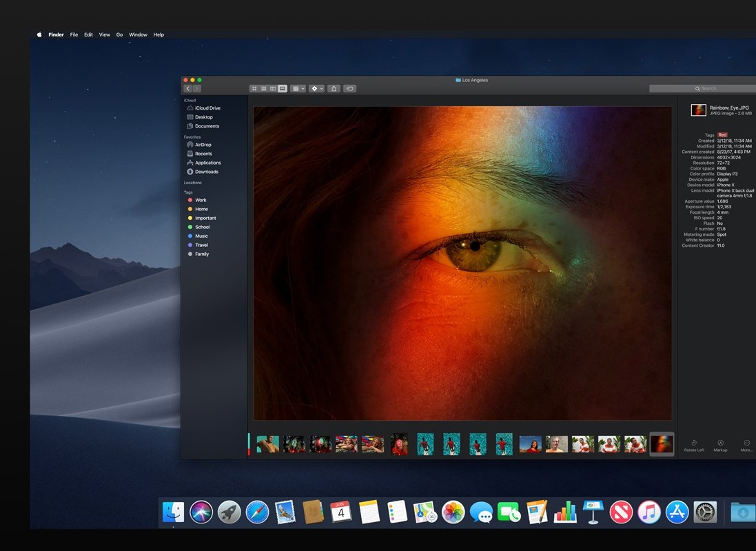Open the Finder menu
Viewport: 756px width, 551px height.
tap(56, 34)
